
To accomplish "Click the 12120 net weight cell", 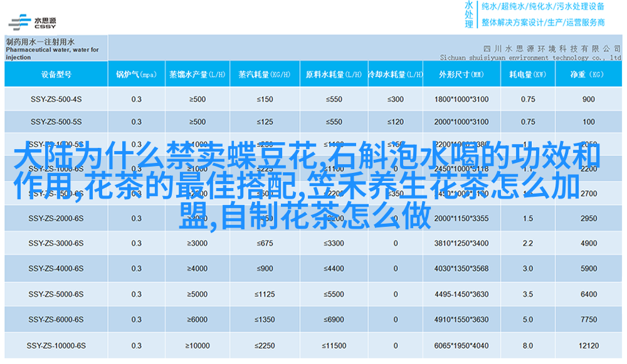I will point(588,345).
